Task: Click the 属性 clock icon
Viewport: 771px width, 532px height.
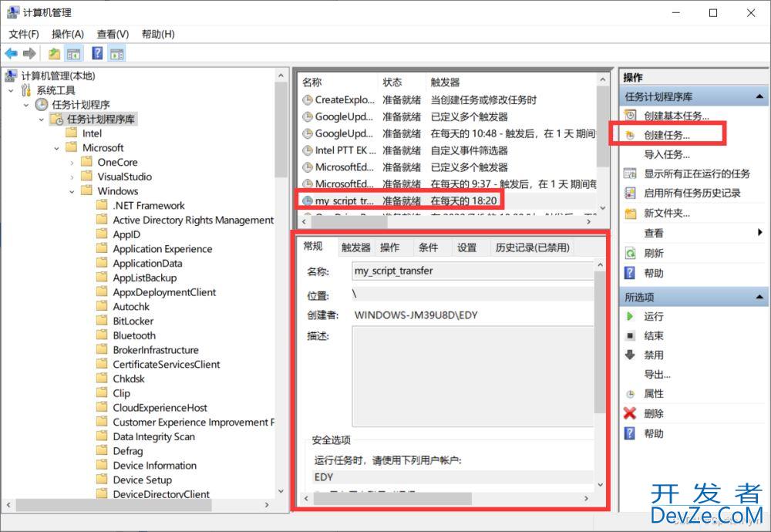Action: [630, 394]
